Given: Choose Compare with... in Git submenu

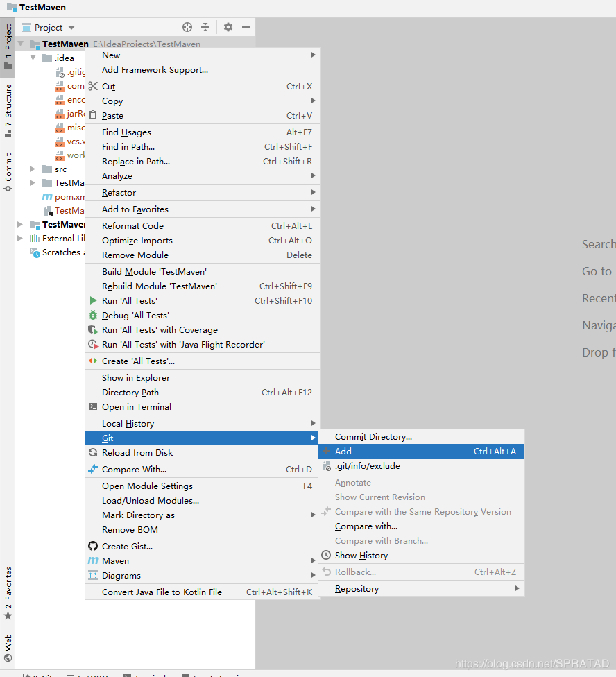Looking at the screenshot, I should click(421, 526).
